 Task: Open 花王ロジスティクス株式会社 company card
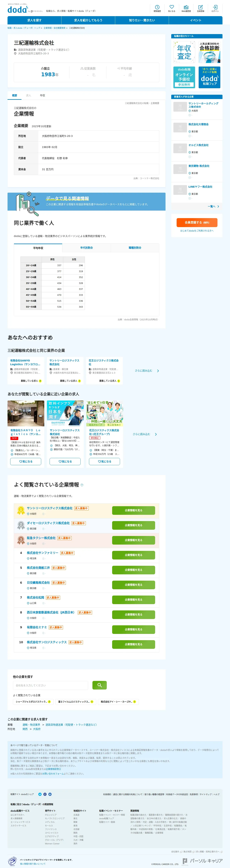(x=104, y=371)
